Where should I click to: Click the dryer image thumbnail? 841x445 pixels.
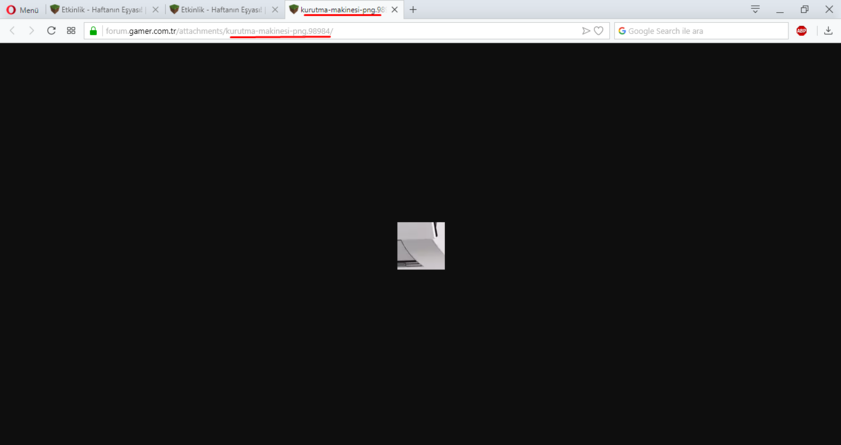point(421,246)
